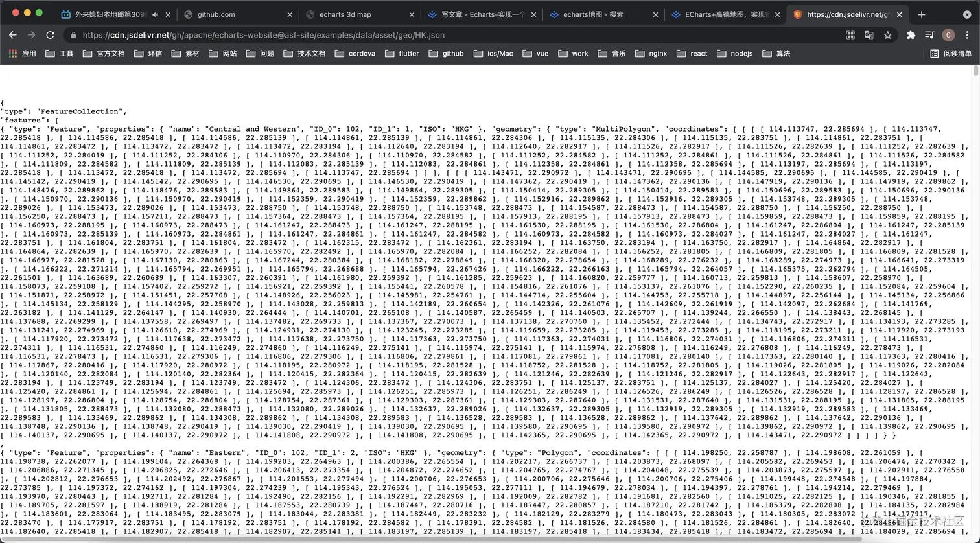Viewport: 980px width, 543px height.
Task: Open the 技术文档 bookmark folder
Action: [x=304, y=54]
